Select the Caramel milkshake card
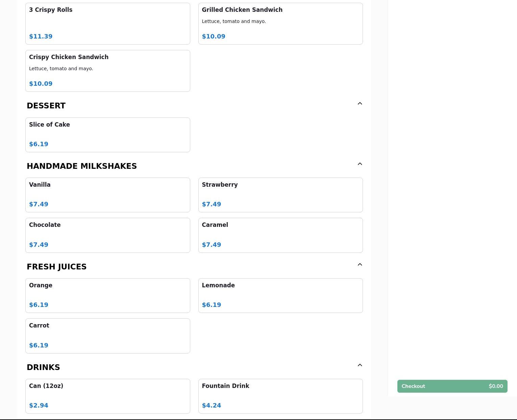The height and width of the screenshot is (420, 517). point(280,235)
